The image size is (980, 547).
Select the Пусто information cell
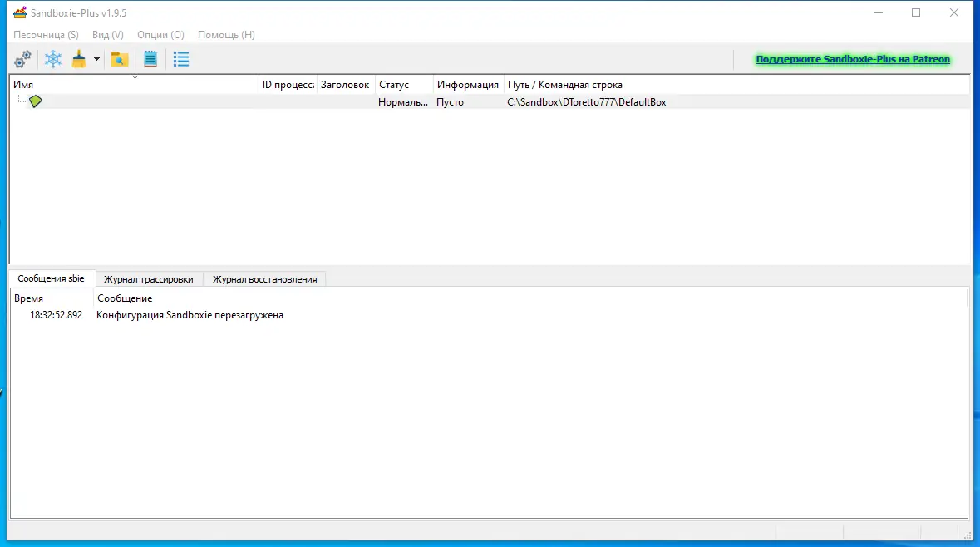pos(450,102)
